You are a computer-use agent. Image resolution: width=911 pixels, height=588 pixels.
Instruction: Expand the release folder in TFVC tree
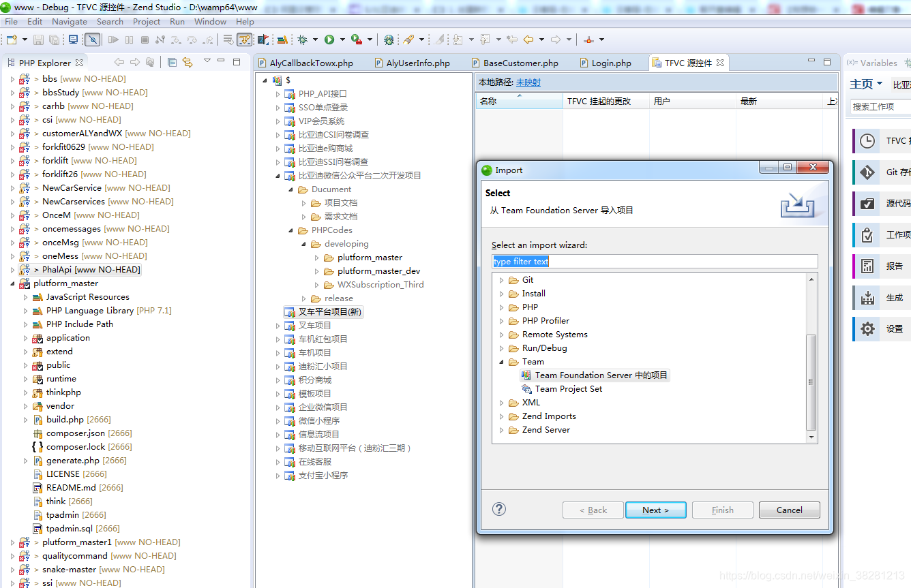[x=304, y=298]
